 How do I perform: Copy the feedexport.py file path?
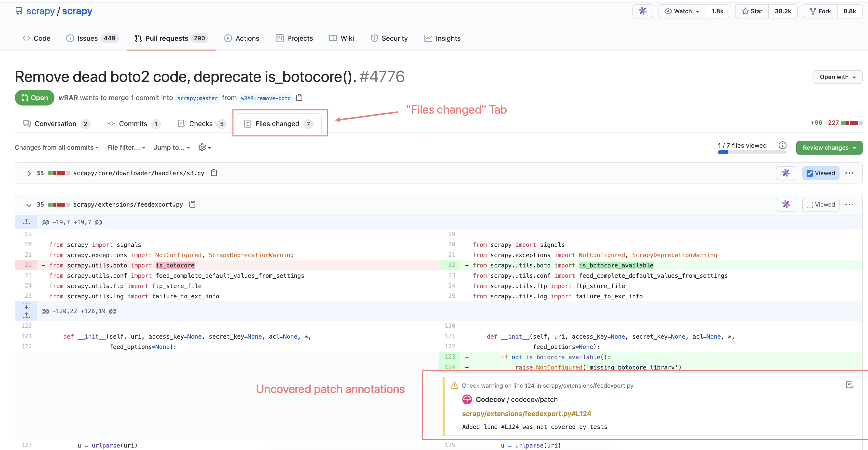pos(192,204)
